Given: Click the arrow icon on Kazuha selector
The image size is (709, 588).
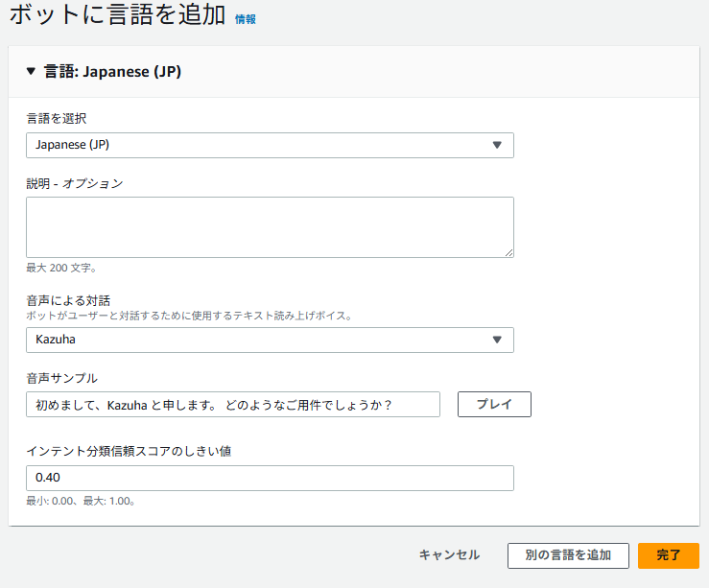Looking at the screenshot, I should [x=497, y=340].
